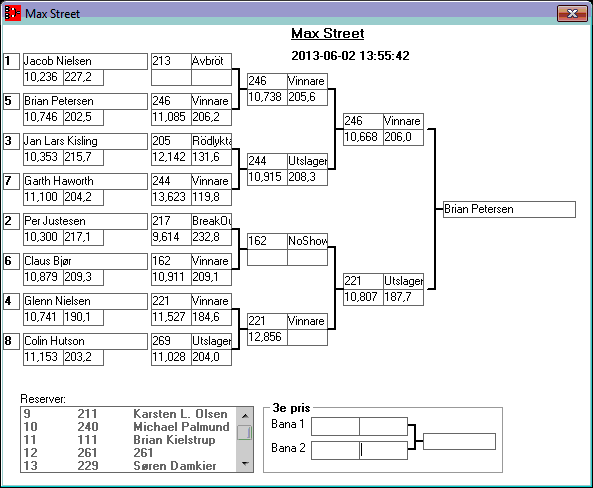The height and width of the screenshot is (488, 593).
Task: Select the Jacob Nielsen name field
Action: coord(85,61)
